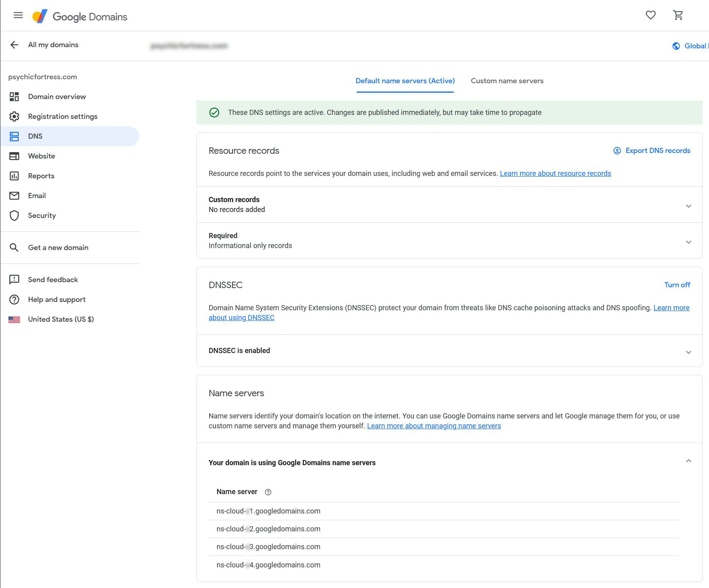This screenshot has width=709, height=588.
Task: Go to All my domains
Action: (53, 45)
